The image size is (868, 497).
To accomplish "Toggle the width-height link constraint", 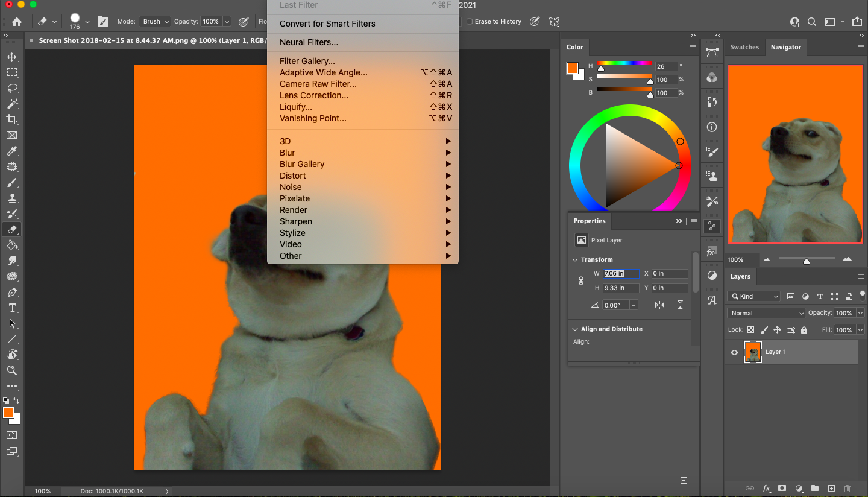I will (581, 280).
